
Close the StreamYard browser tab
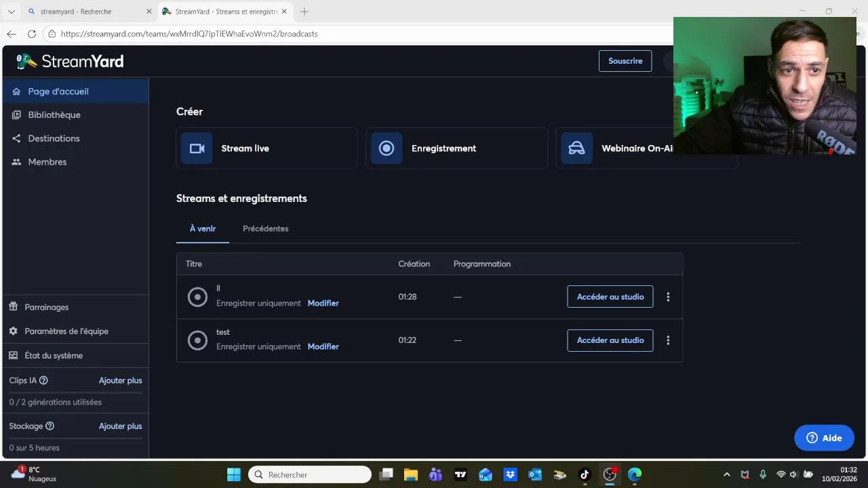[284, 12]
